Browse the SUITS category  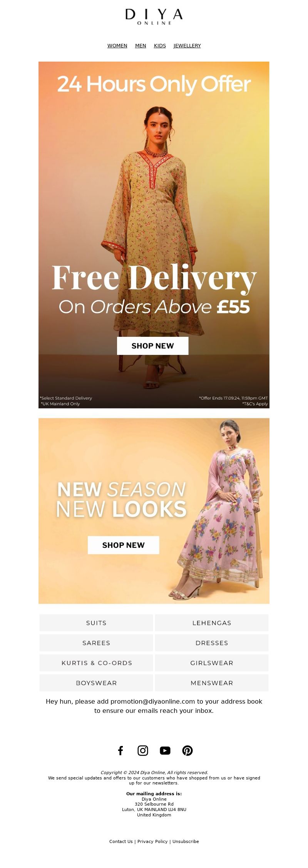(96, 623)
